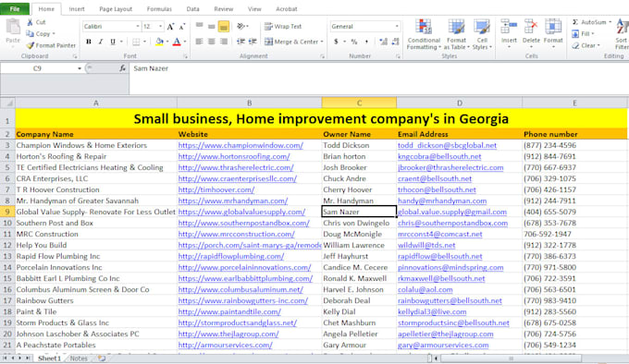This screenshot has height=364, width=629.
Task: Increase indent icon
Action: (253, 42)
